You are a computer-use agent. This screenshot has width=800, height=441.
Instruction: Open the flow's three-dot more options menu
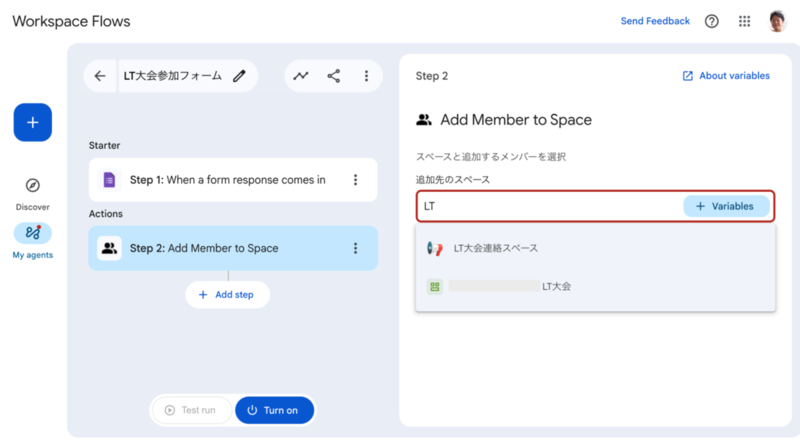tap(366, 76)
